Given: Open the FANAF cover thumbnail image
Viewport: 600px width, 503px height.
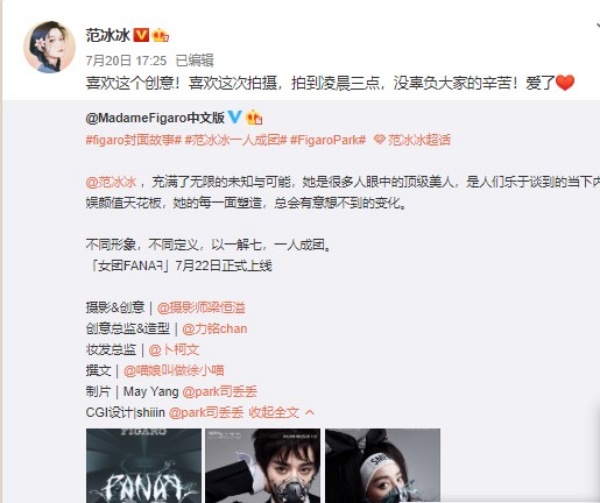Looking at the screenshot, I should [x=143, y=466].
